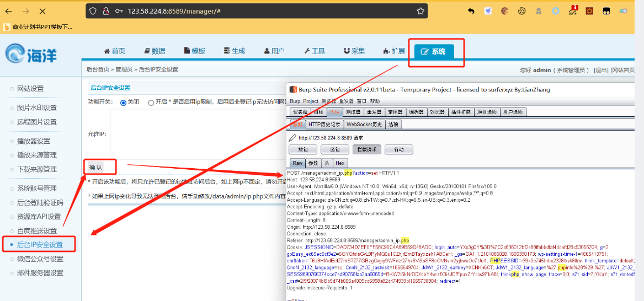This screenshot has height=301, width=644.
Task: Click 后台首页 breadcrumb link
Action: [98, 69]
